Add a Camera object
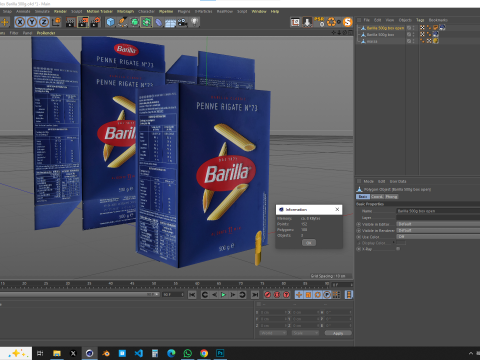This screenshot has width=480, height=360. (x=182, y=22)
